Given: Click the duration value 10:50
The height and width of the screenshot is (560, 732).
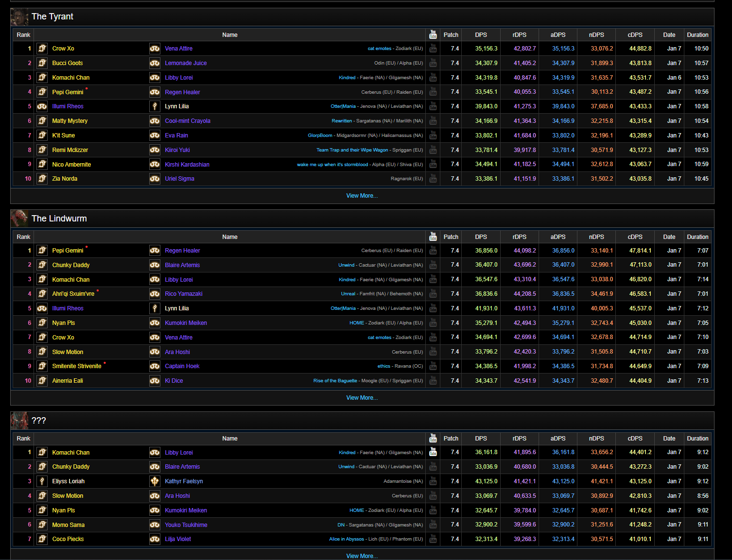Looking at the screenshot, I should [701, 49].
